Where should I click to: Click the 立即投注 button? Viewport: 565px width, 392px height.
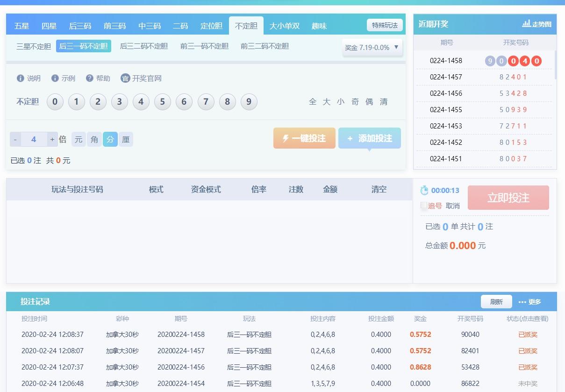[508, 198]
